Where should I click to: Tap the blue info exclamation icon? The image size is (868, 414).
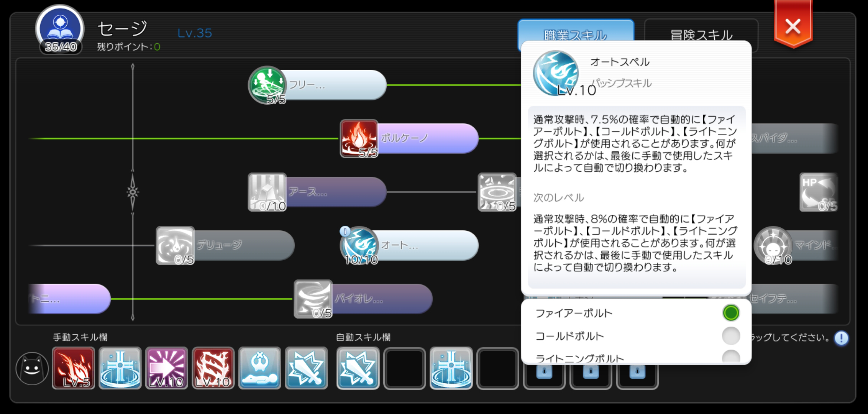point(841,338)
